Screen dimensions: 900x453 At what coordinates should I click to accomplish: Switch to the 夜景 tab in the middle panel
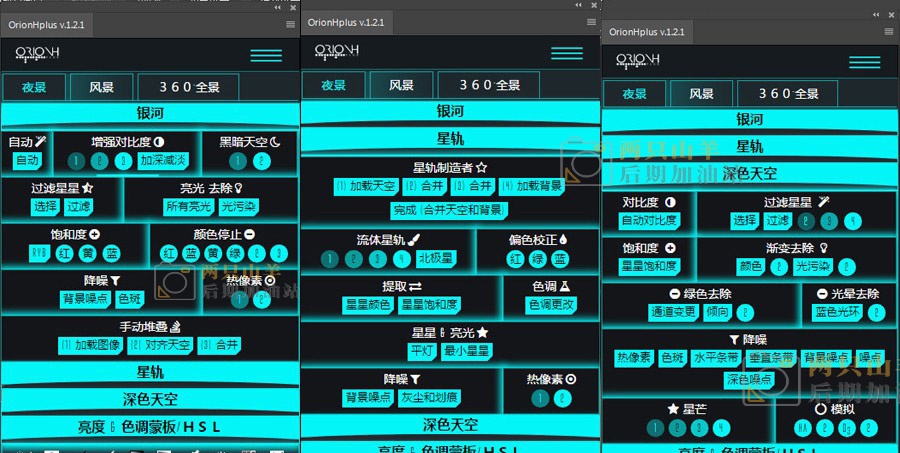333,85
